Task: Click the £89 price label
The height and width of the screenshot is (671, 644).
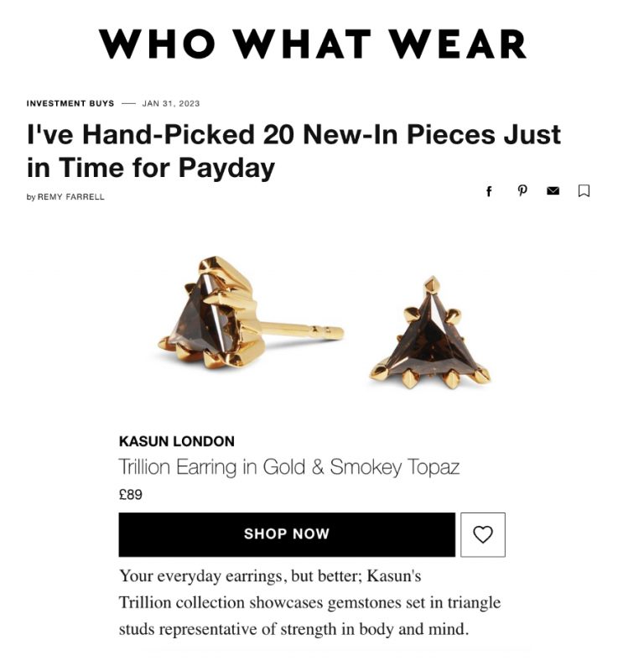Action: [x=131, y=495]
